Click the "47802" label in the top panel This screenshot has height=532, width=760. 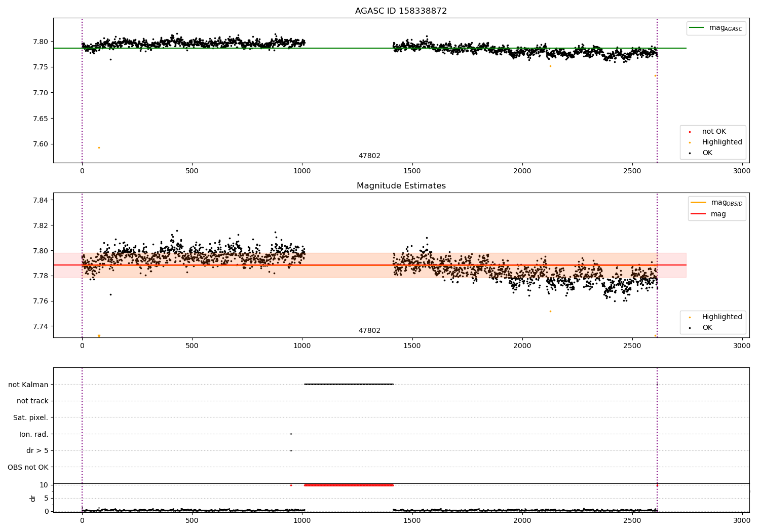click(369, 156)
